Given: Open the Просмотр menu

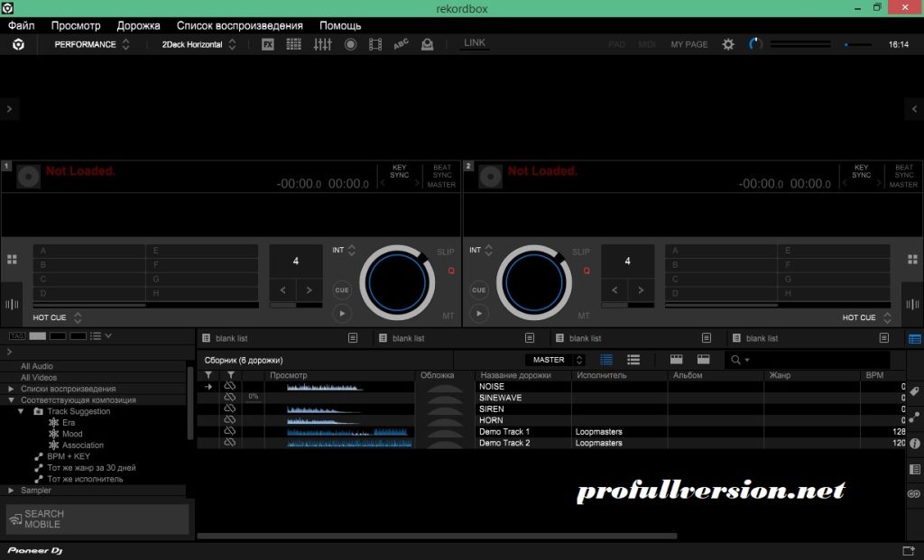Looking at the screenshot, I should [77, 25].
